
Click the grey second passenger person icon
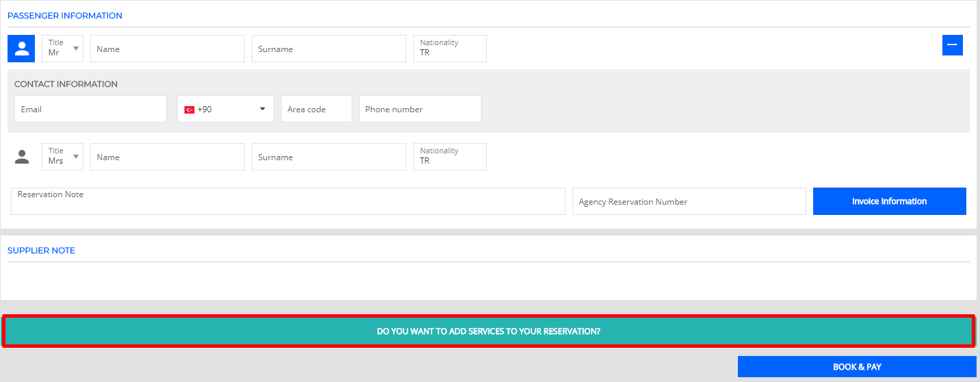click(x=22, y=157)
